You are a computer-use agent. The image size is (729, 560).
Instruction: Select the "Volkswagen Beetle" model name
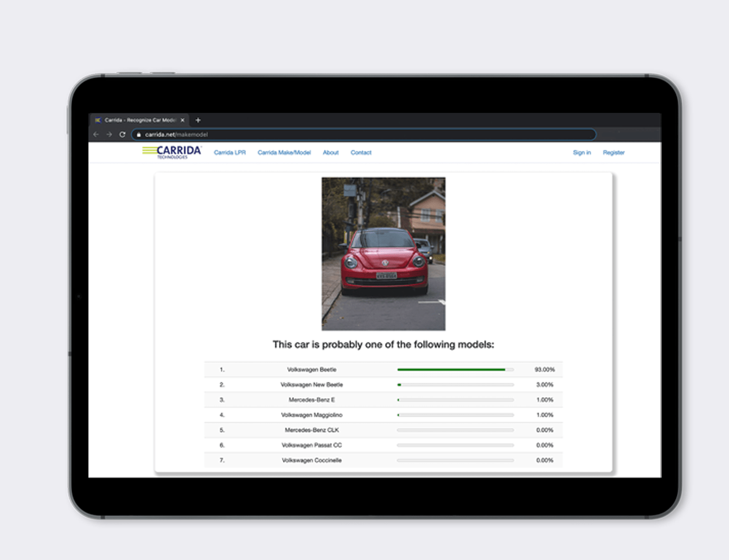tap(312, 370)
